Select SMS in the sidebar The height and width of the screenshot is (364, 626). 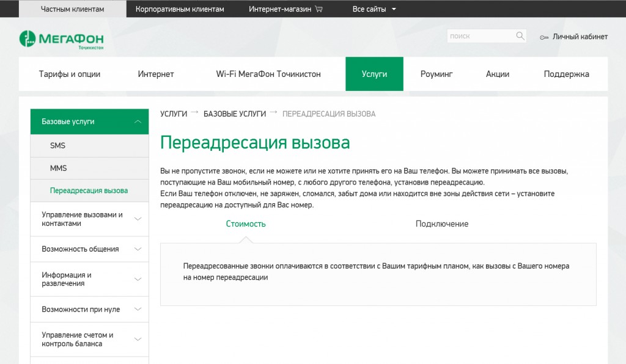point(58,146)
